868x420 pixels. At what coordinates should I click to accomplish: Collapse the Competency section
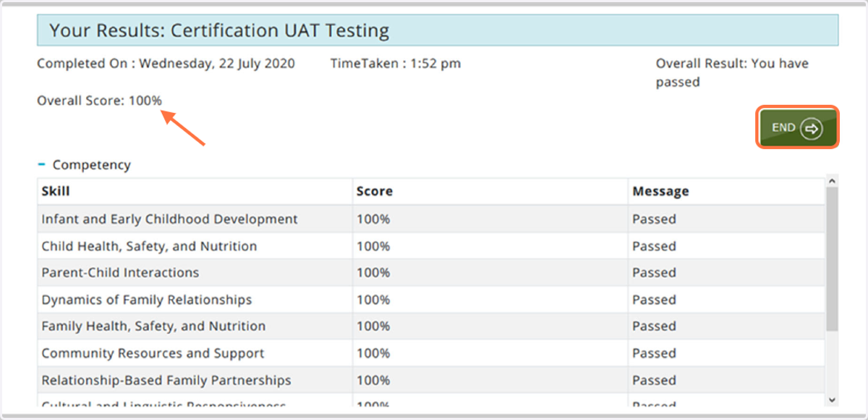(42, 165)
